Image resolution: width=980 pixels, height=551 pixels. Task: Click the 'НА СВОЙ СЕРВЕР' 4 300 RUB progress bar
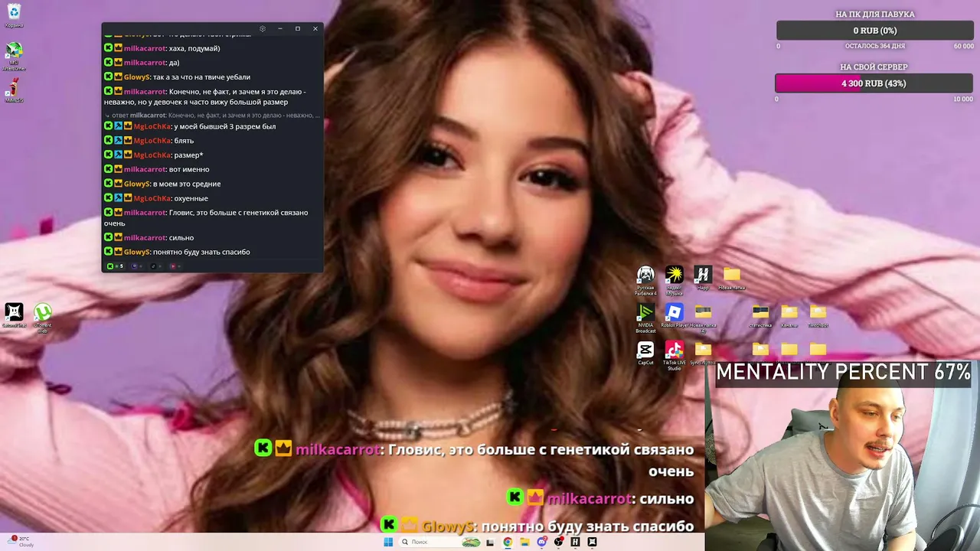point(874,83)
